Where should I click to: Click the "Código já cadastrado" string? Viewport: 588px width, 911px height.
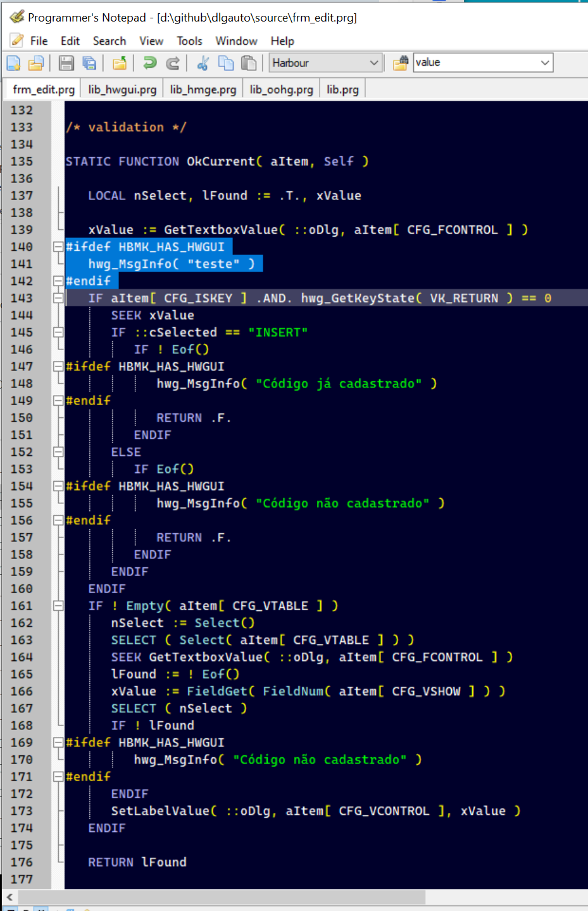point(339,384)
